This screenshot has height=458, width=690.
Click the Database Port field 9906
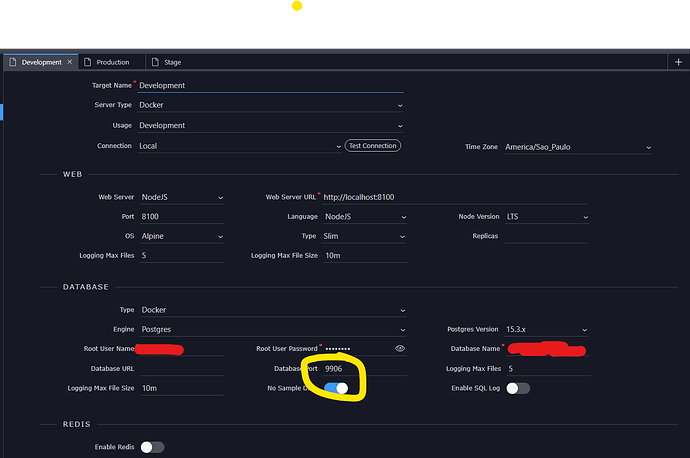click(365, 369)
